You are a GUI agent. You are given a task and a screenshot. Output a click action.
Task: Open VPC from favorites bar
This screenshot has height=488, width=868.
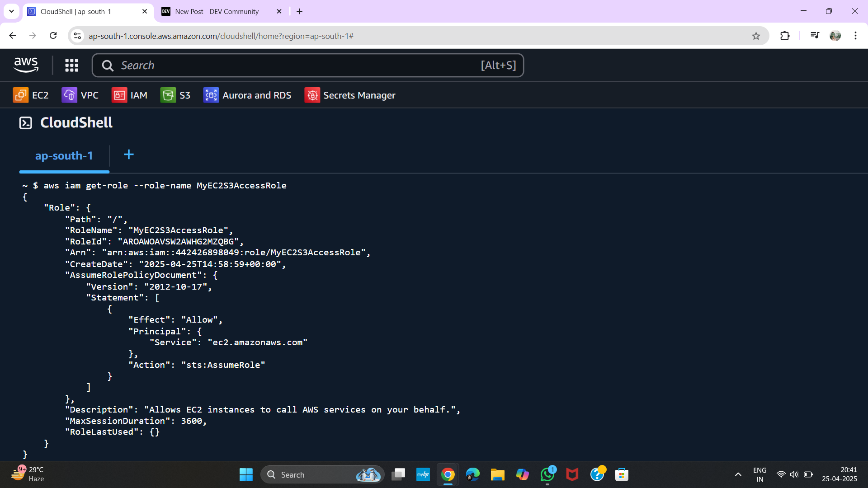(x=80, y=95)
